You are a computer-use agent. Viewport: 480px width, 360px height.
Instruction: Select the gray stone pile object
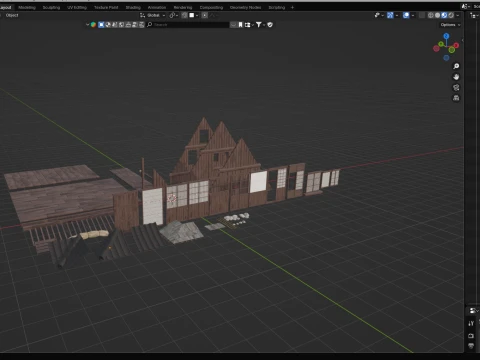182,232
